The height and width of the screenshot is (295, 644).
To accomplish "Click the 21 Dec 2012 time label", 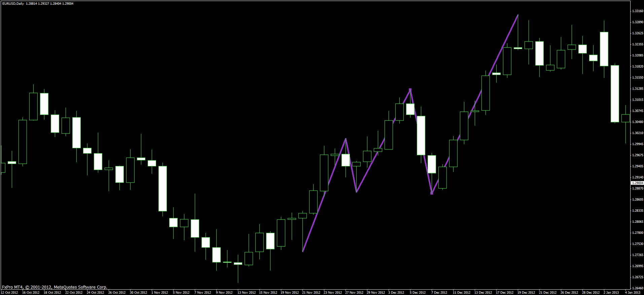I will [548, 293].
